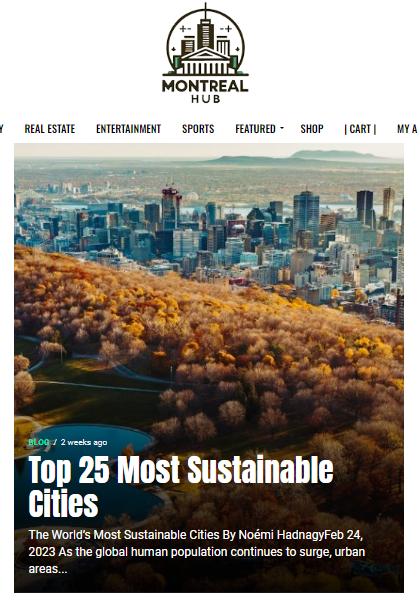Click the HUB text below MONTREAL
The height and width of the screenshot is (604, 417).
(x=206, y=99)
